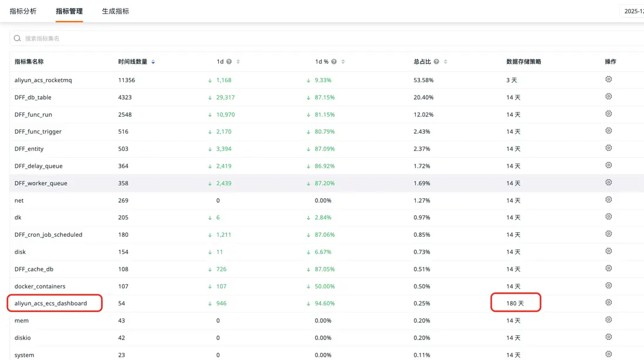This screenshot has width=644, height=360.
Task: Sort by 总占比 column arrows
Action: [445, 62]
